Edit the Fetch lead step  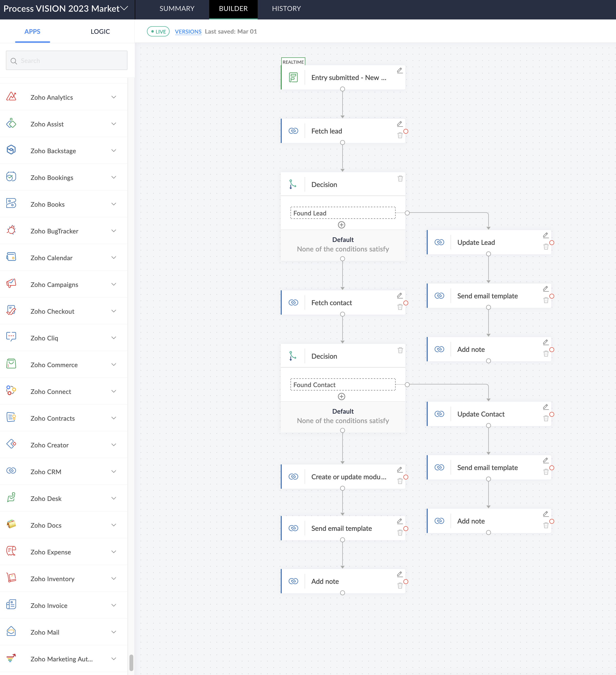coord(400,124)
